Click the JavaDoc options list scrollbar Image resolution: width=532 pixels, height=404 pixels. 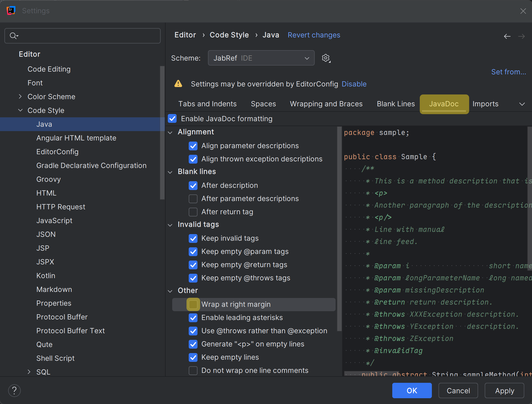pyautogui.click(x=339, y=229)
